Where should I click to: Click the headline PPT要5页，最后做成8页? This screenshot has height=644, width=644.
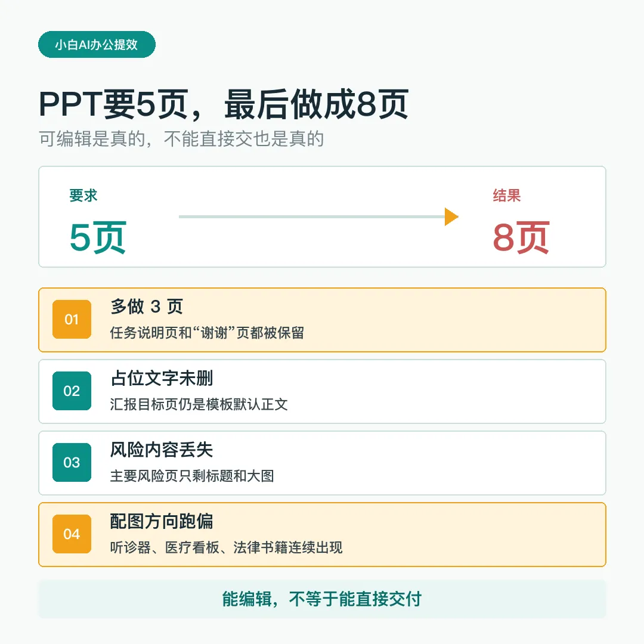click(x=224, y=104)
